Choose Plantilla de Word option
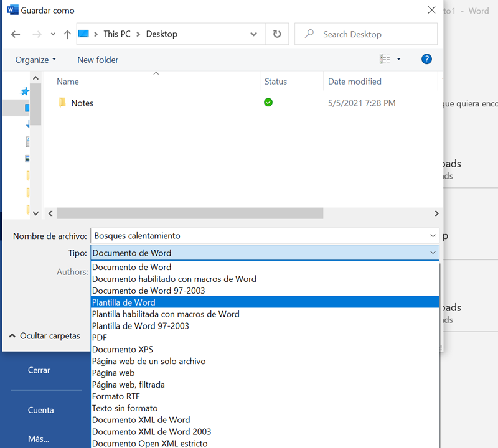 [265, 302]
